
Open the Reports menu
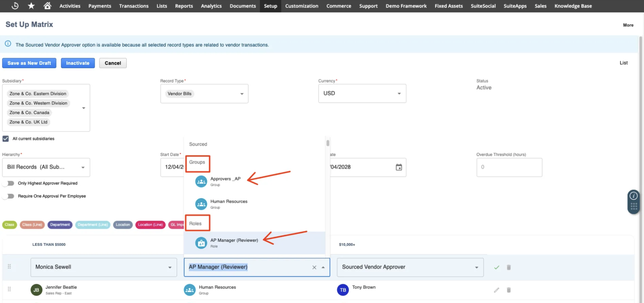(x=184, y=6)
